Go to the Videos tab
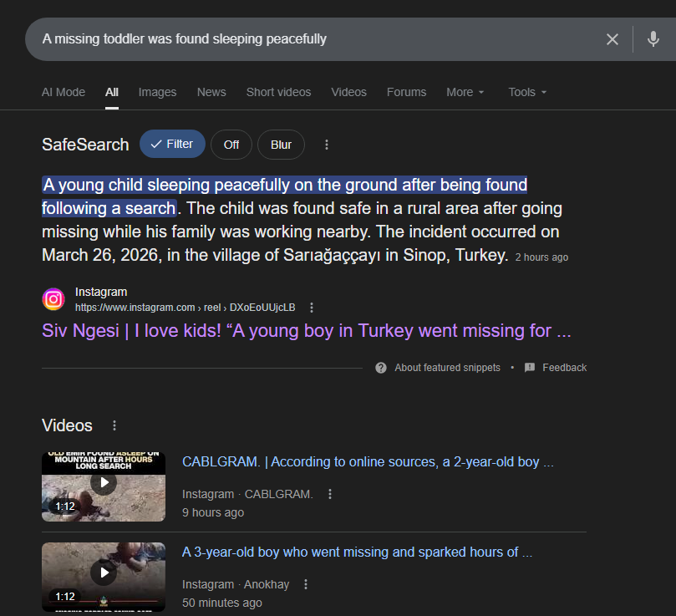The height and width of the screenshot is (616, 676). pos(348,92)
